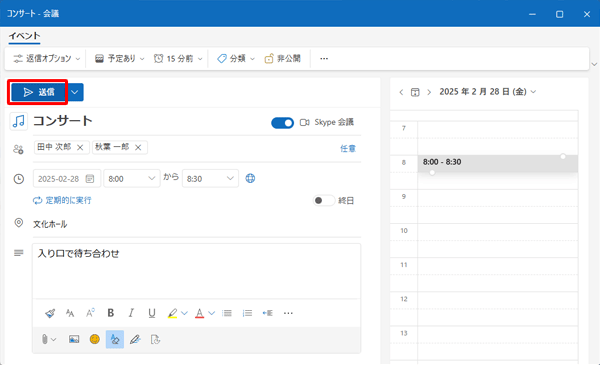This screenshot has width=600, height=365.
Task: Send the meeting invitation with 送信
Action: (38, 92)
